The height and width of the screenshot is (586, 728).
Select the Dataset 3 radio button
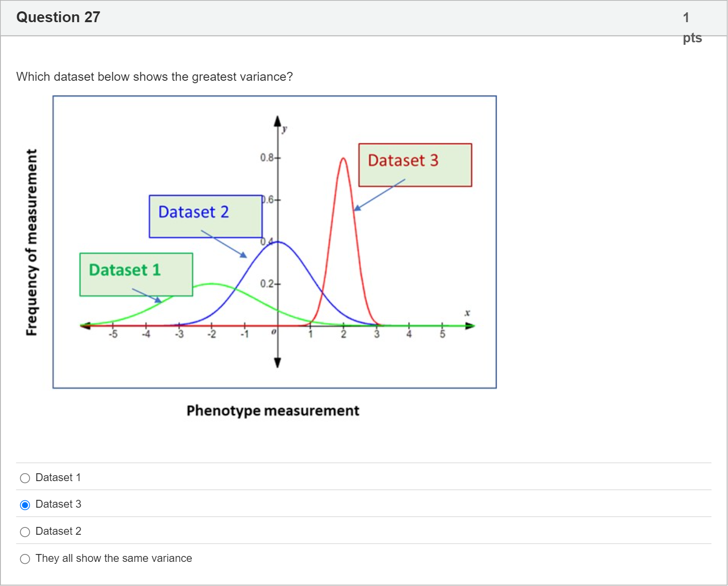25,505
